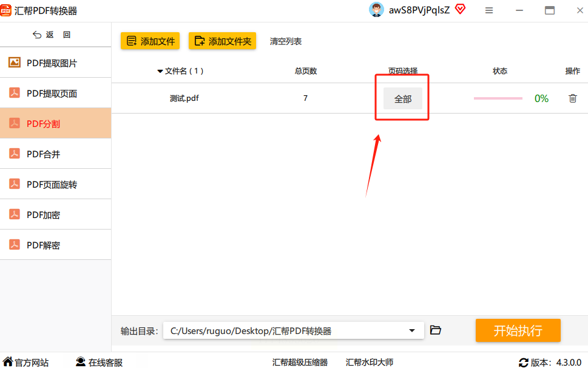Click the 添加文件 button
This screenshot has width=588, height=368.
tap(150, 41)
